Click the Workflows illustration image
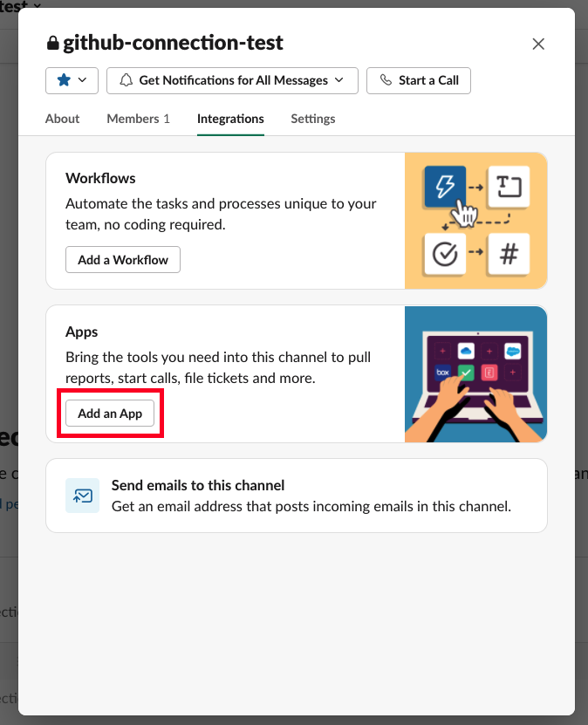This screenshot has width=588, height=725. coord(475,221)
